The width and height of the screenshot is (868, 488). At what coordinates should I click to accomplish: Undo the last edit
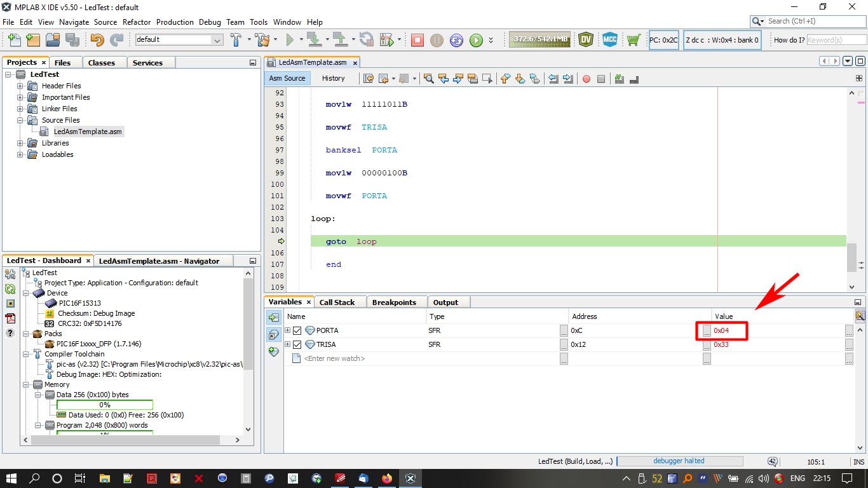point(97,39)
